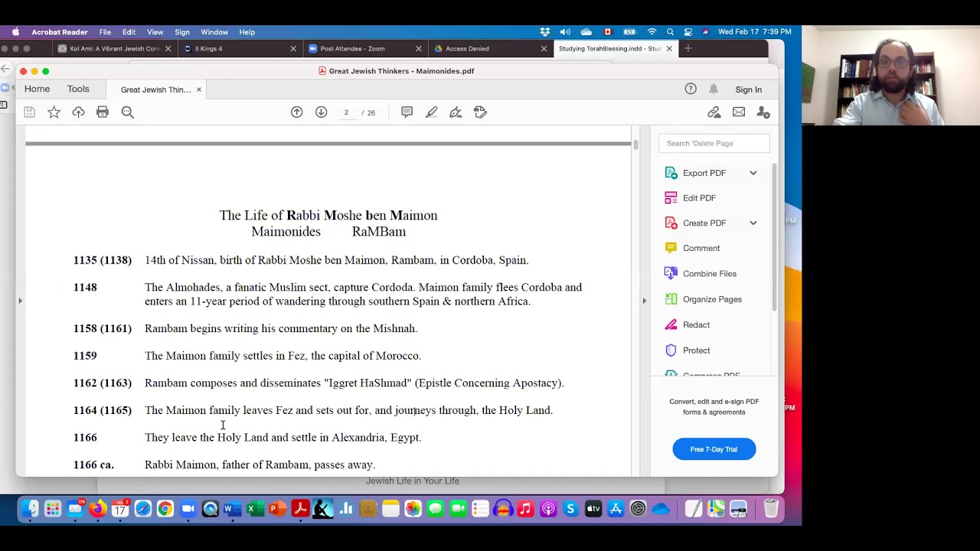
Task: Switch to the Home tab
Action: [x=37, y=89]
